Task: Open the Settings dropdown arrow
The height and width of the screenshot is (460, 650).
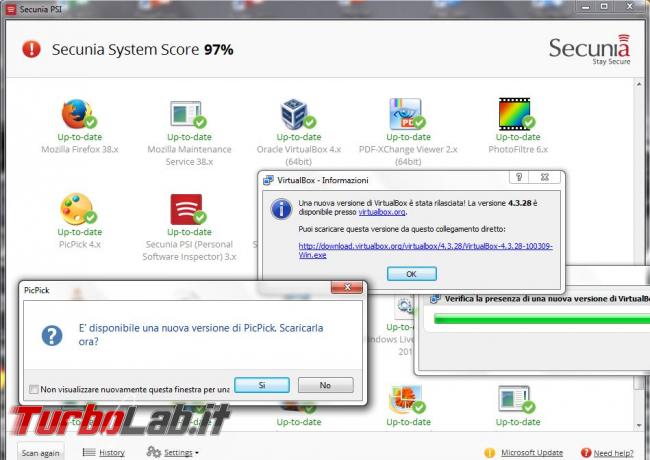Action: pos(197,453)
